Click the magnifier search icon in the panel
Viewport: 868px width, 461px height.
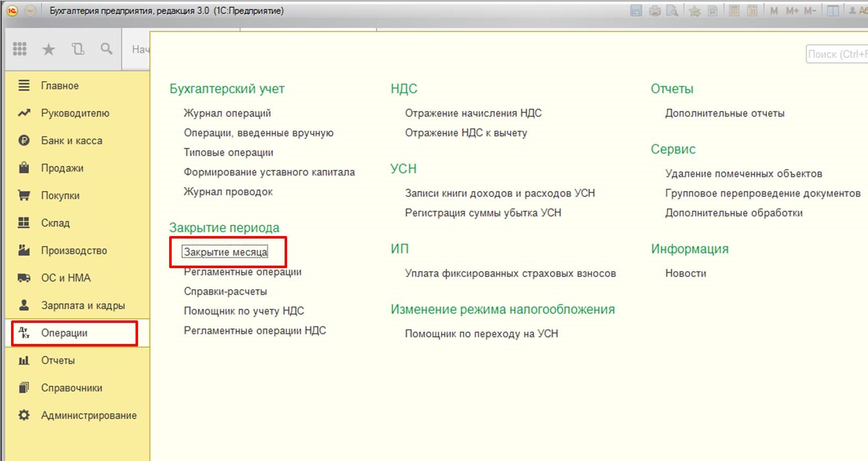(x=106, y=49)
